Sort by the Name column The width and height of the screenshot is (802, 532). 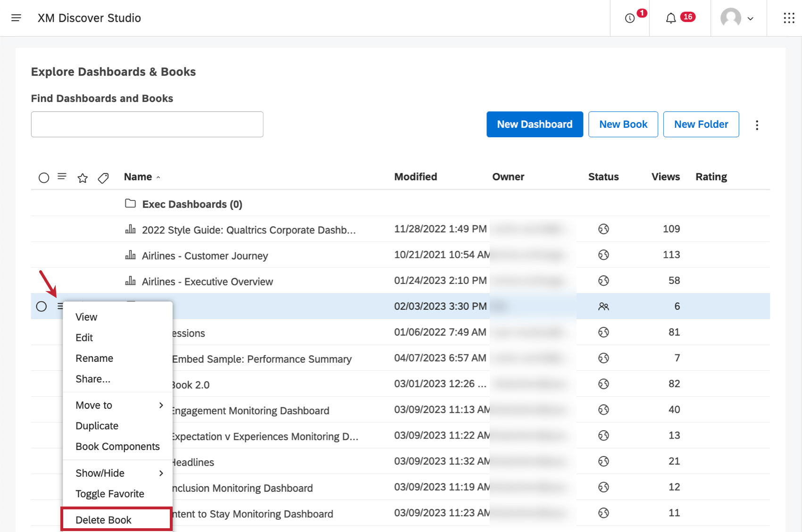pyautogui.click(x=138, y=177)
